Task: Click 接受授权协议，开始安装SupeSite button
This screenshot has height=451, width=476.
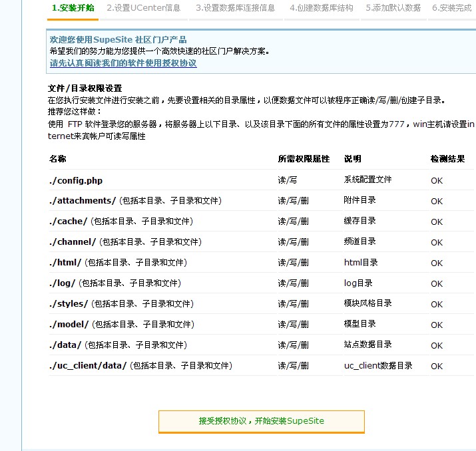Action: [x=262, y=421]
